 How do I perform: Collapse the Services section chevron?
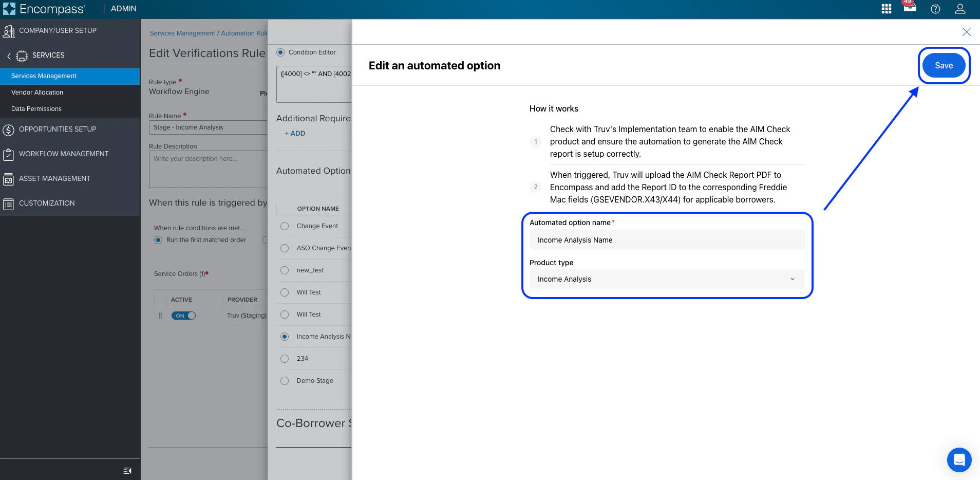tap(8, 56)
